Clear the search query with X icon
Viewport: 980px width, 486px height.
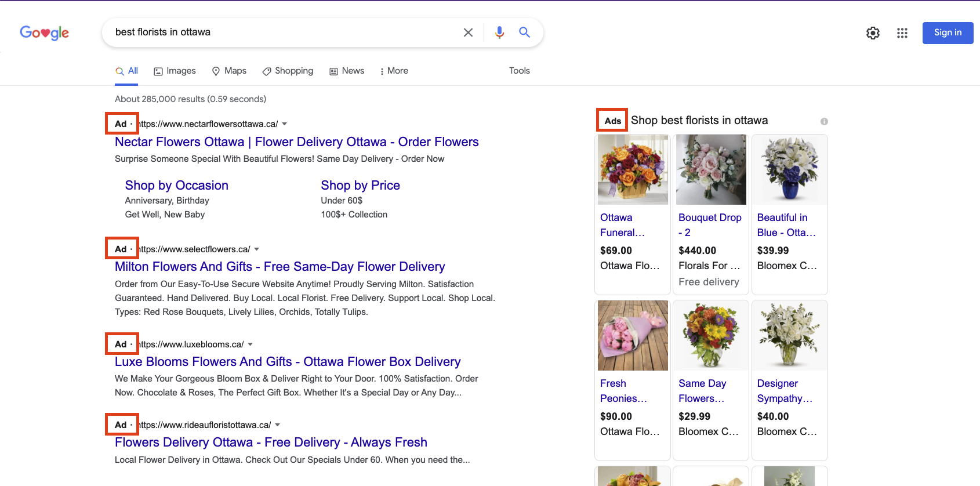(x=468, y=32)
